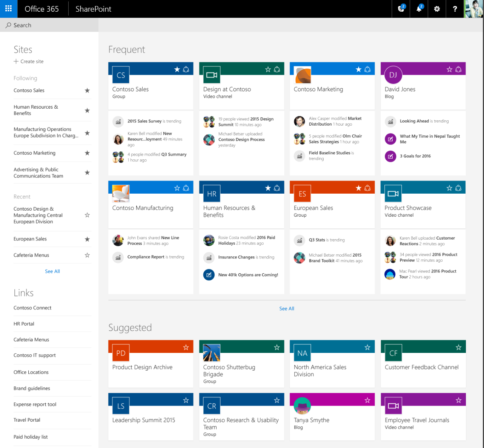
Task: Unfollow Contoso Marketing in Following list
Action: [87, 153]
